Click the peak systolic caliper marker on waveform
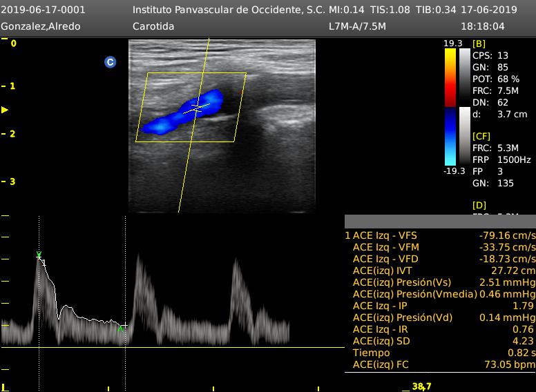The width and height of the screenshot is (536, 392). (39, 256)
